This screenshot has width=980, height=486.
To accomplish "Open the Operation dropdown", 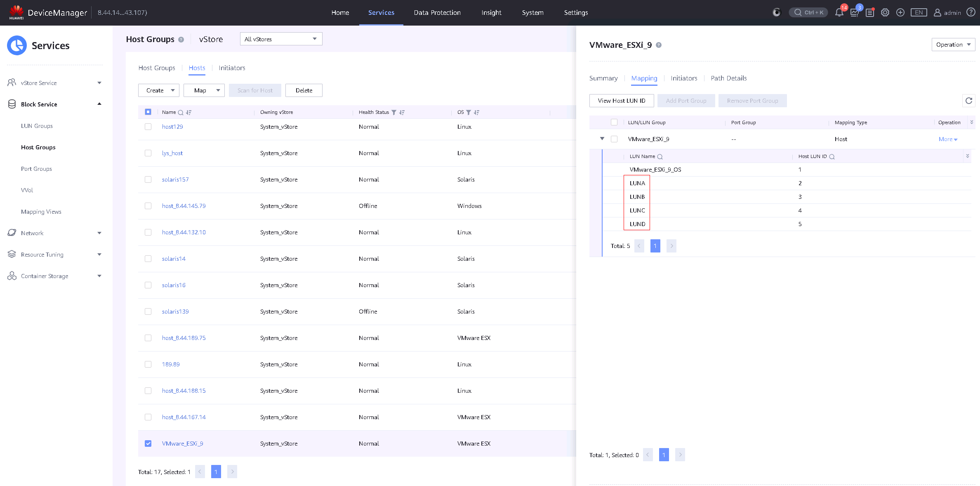I will click(x=953, y=45).
